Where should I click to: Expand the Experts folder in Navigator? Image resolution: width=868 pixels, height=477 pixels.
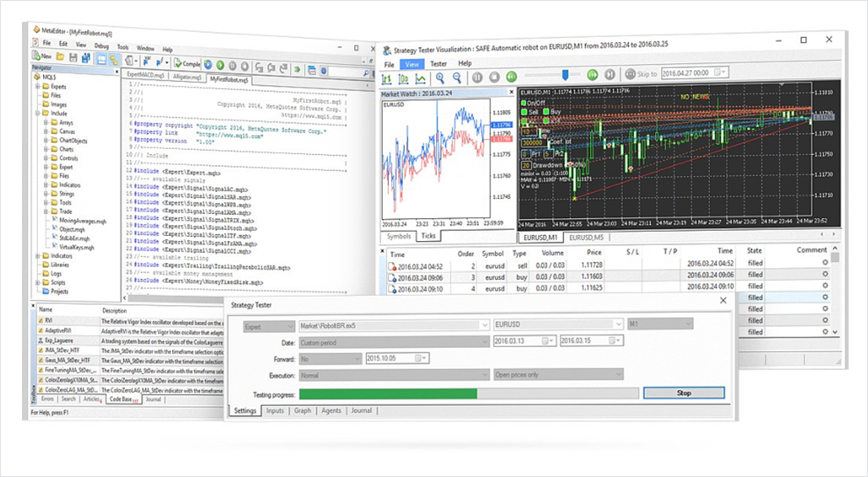[x=38, y=86]
